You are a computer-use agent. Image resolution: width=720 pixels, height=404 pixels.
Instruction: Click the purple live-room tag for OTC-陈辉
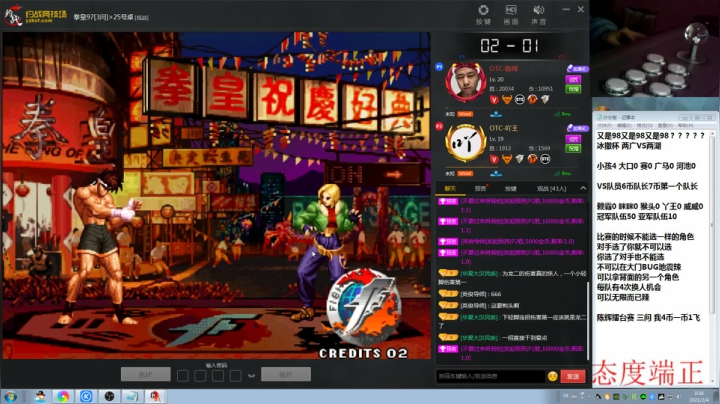577,69
